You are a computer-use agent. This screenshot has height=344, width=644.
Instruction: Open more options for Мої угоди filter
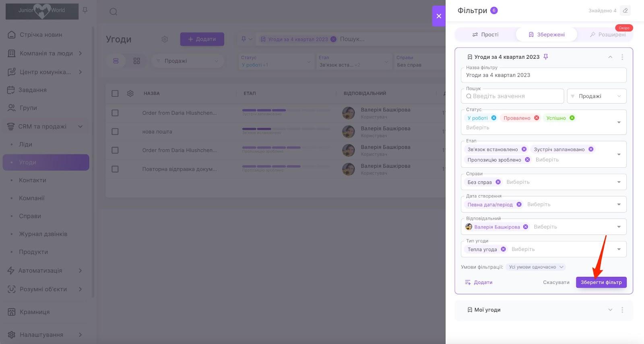[622, 310]
